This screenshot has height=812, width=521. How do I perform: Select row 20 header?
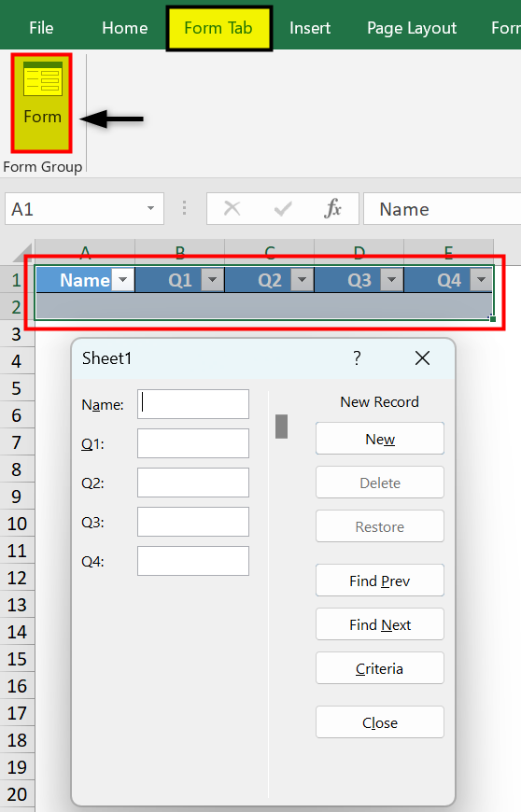pyautogui.click(x=17, y=794)
